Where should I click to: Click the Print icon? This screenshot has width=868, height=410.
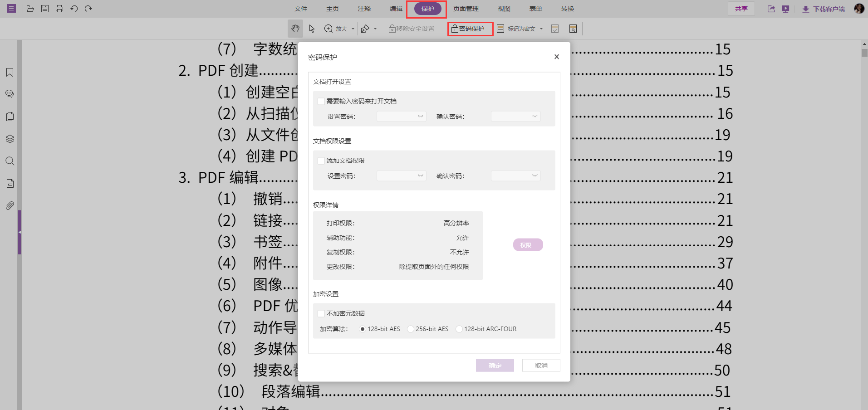[59, 8]
